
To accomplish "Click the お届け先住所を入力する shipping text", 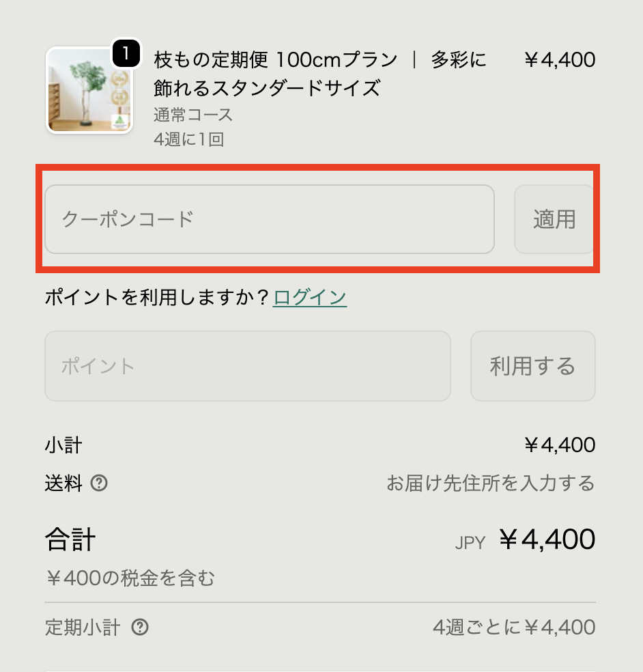I will (490, 484).
